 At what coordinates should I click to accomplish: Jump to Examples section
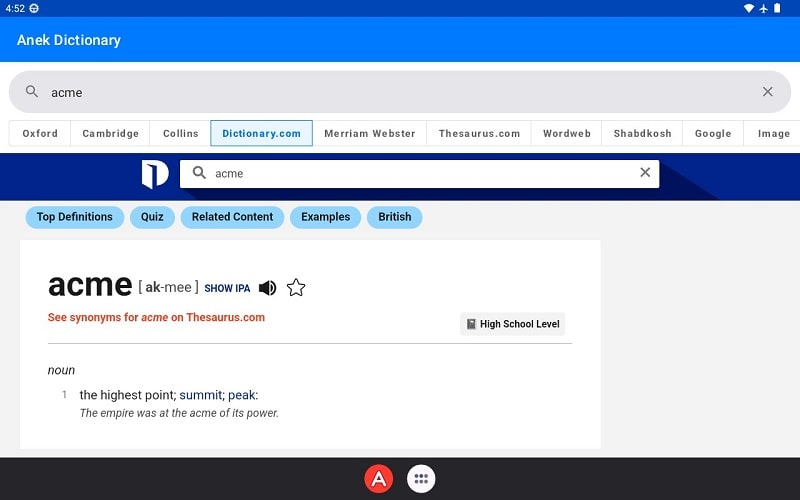[x=326, y=217]
